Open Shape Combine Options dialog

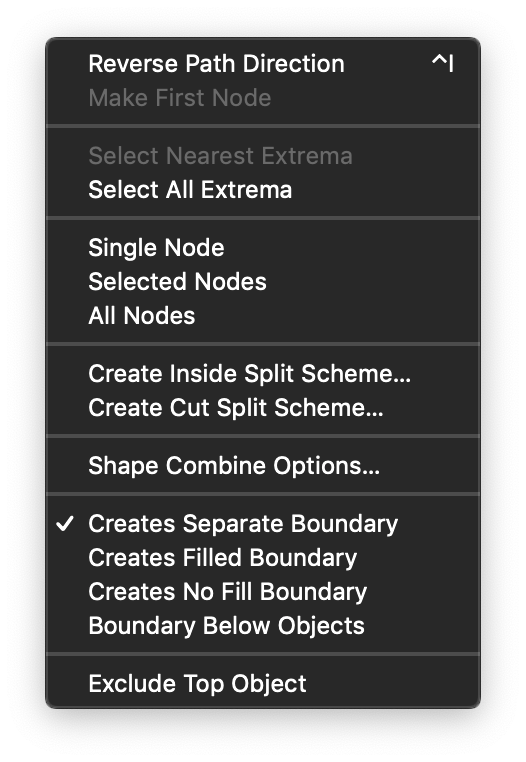pyautogui.click(x=263, y=466)
